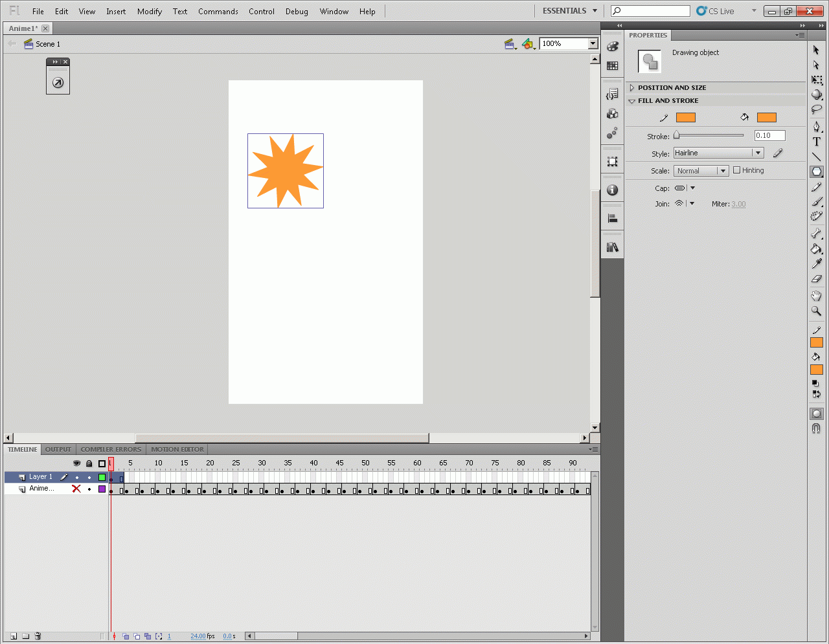Click the Edit Symbols icon
The height and width of the screenshot is (644, 829).
[x=528, y=43]
